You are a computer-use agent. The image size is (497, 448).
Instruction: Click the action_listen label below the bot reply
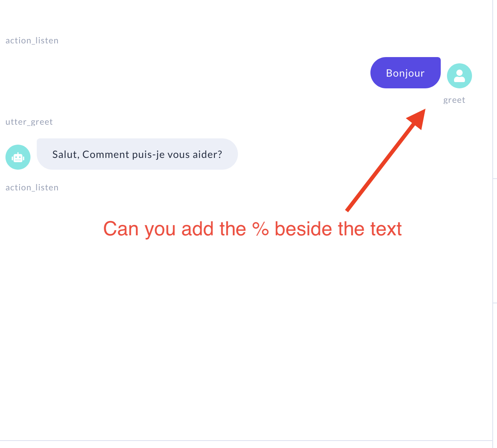click(x=32, y=188)
